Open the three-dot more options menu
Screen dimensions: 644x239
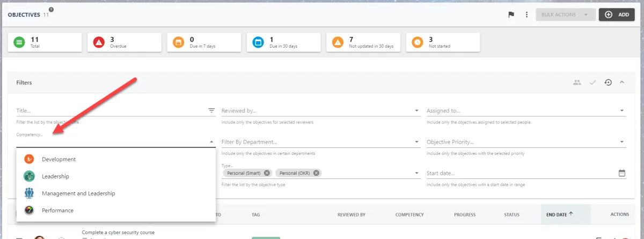tap(526, 14)
